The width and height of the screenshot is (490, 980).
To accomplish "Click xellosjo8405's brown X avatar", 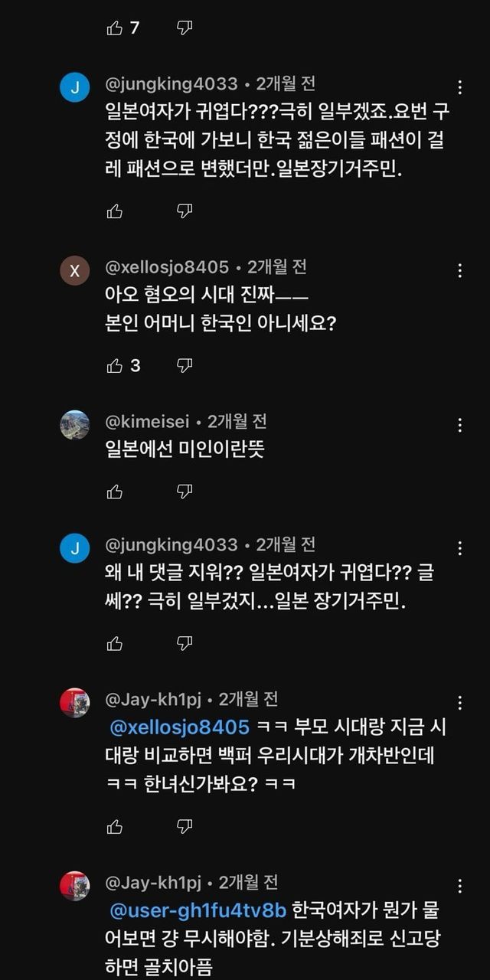I will pyautogui.click(x=75, y=270).
